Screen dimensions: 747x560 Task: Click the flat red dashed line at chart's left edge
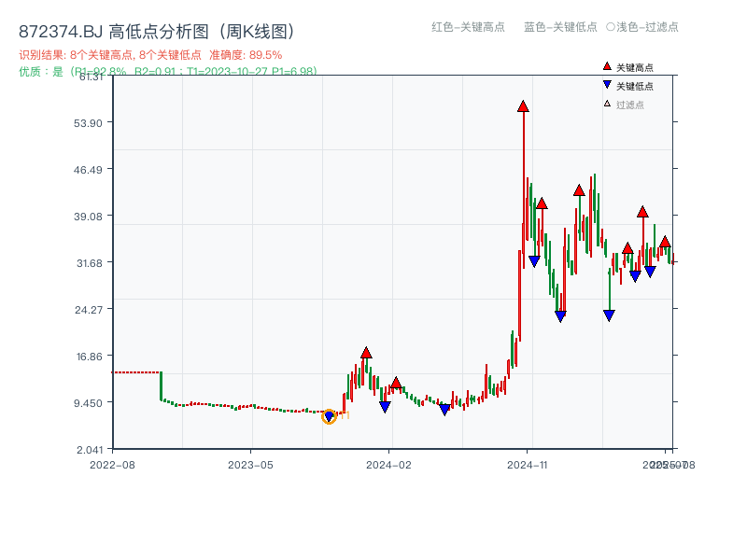(136, 372)
